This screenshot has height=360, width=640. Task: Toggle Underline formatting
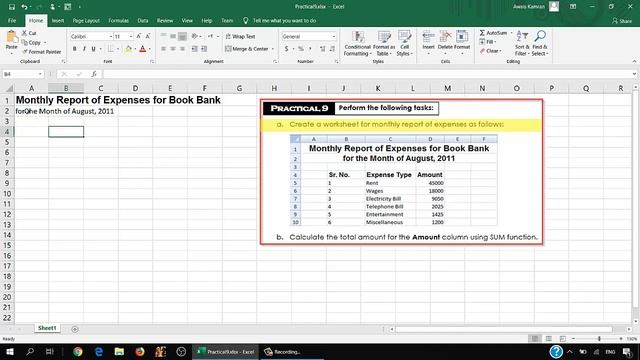[93, 49]
